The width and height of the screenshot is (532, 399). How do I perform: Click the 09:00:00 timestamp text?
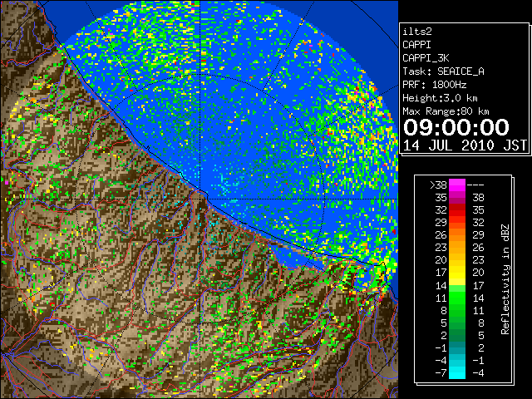point(456,127)
